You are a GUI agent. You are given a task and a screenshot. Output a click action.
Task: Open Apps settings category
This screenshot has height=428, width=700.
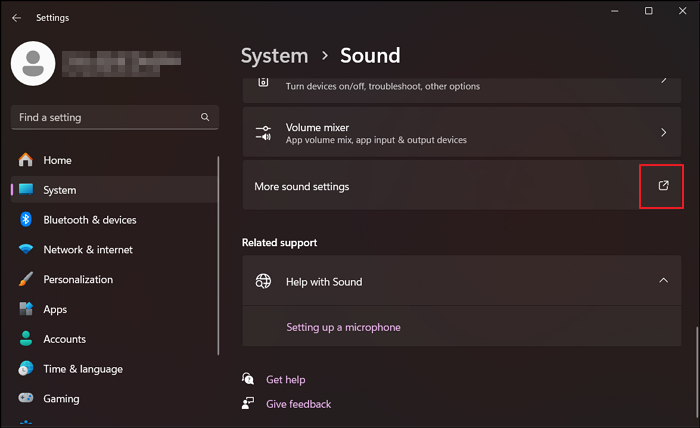(55, 310)
